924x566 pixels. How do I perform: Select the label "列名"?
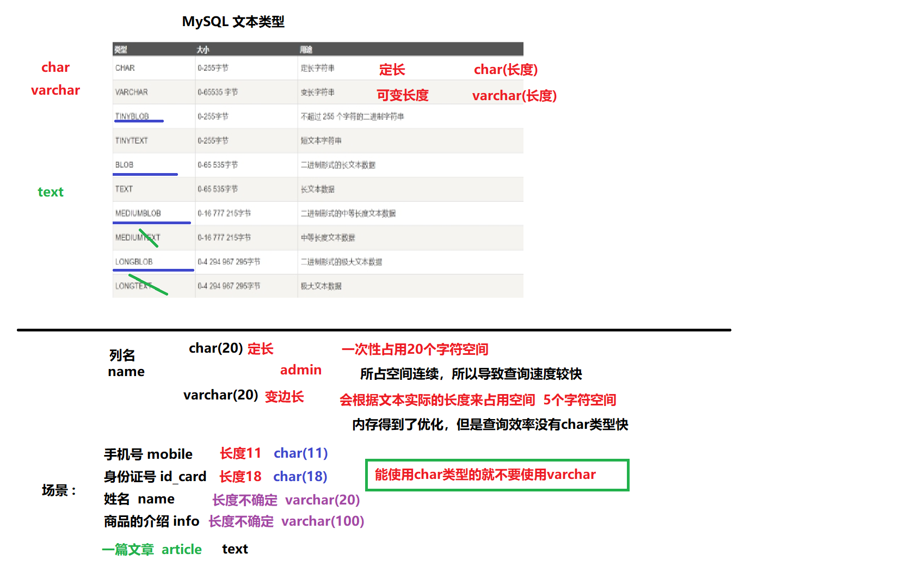pyautogui.click(x=122, y=355)
